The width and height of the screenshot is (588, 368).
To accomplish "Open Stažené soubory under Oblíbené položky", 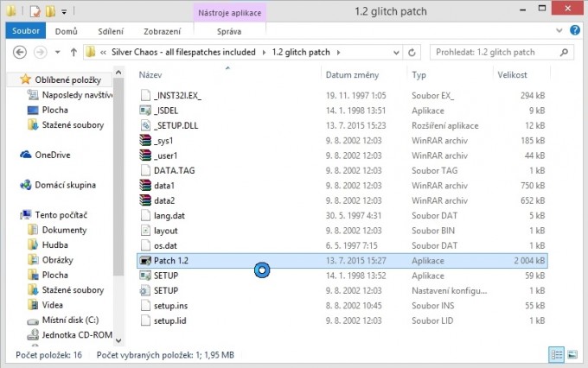I will pos(73,124).
